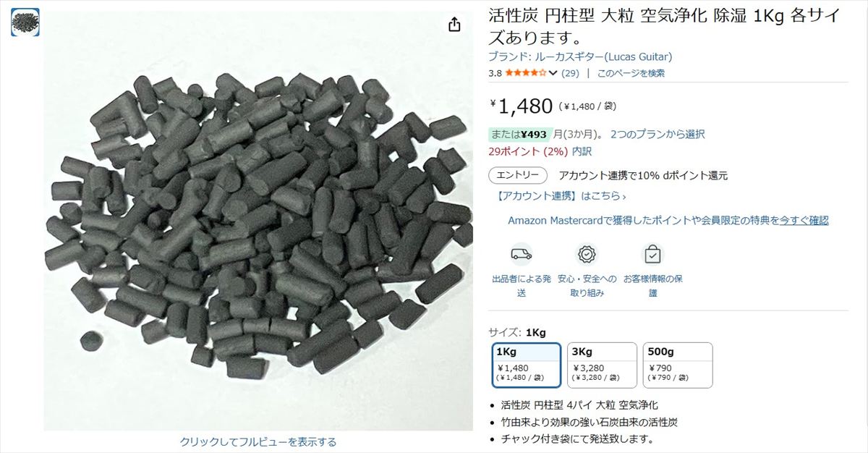Click the star rating icons
868x453 pixels.
(526, 73)
